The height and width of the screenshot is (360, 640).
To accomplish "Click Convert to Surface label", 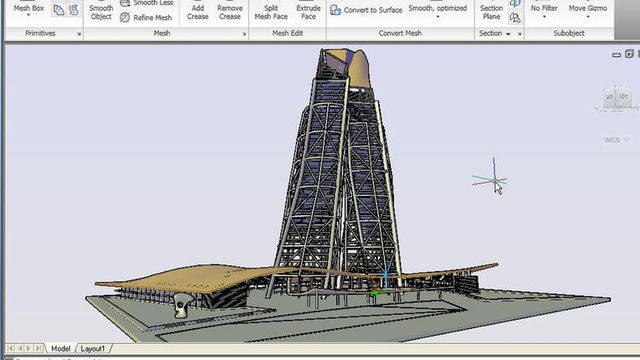I will click(x=373, y=10).
